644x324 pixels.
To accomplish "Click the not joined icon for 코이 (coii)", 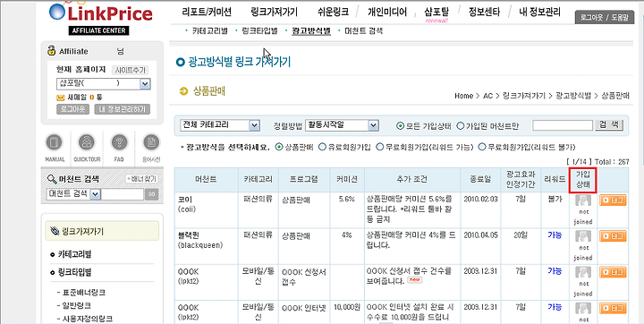I will (583, 200).
